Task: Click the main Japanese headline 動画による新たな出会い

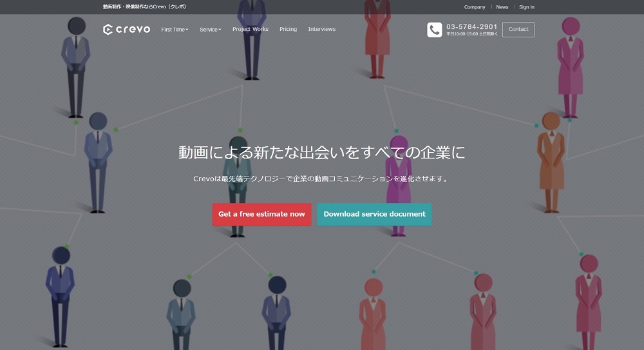Action: (321, 153)
